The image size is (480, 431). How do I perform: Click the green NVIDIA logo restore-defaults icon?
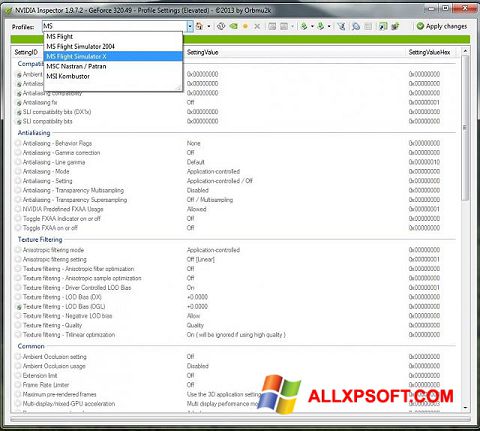[x=233, y=26]
